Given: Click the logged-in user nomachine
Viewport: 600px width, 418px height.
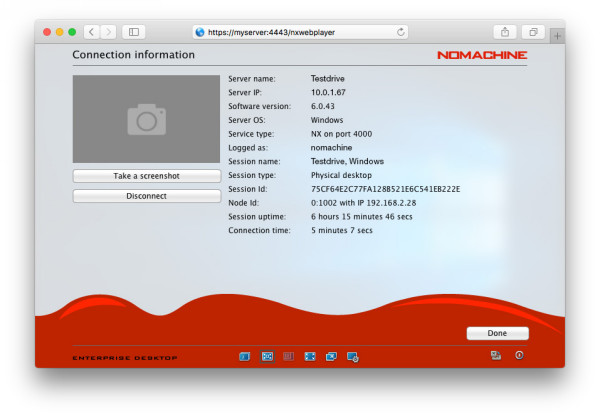Looking at the screenshot, I should pyautogui.click(x=331, y=148).
